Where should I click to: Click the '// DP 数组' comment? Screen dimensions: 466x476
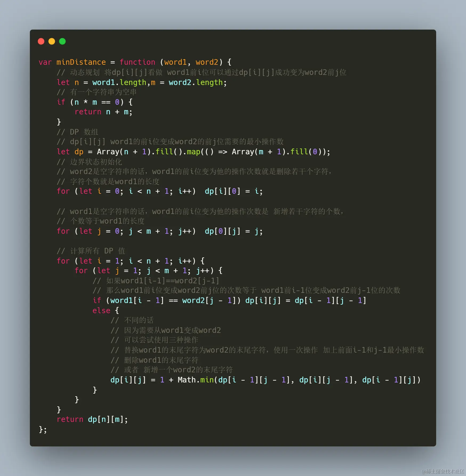pos(77,132)
